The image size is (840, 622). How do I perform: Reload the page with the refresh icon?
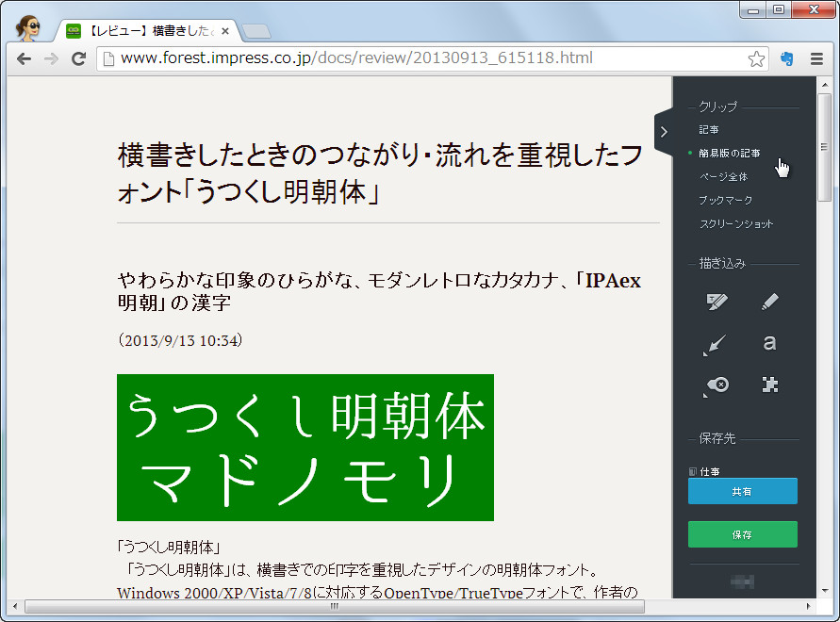tap(79, 58)
